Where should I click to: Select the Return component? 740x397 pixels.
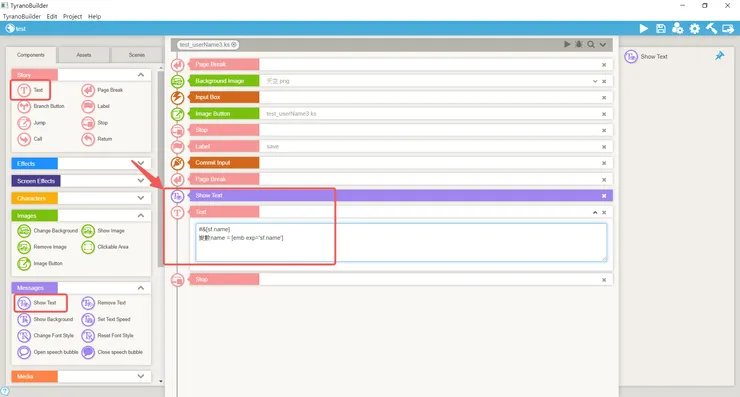[97, 139]
